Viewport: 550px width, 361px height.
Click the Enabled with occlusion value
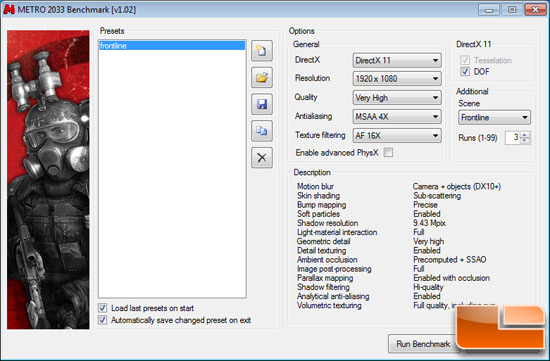pos(451,278)
